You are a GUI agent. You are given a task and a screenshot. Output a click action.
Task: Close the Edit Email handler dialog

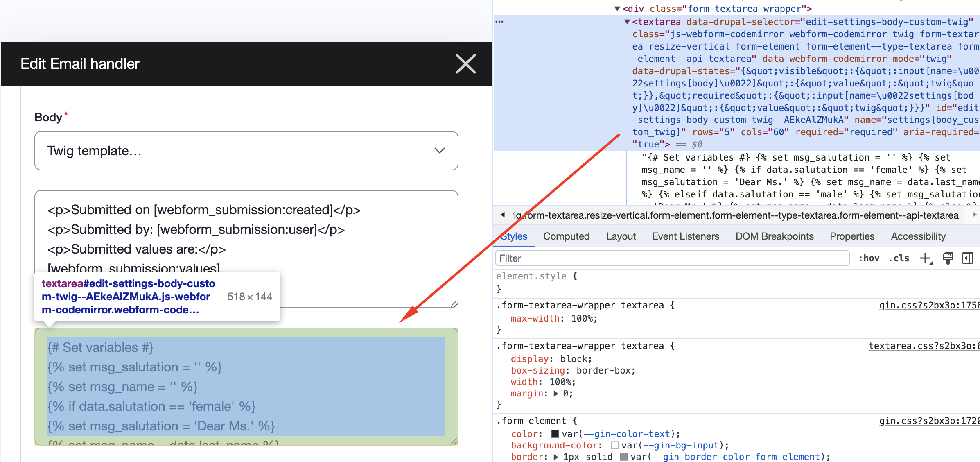[x=465, y=64]
